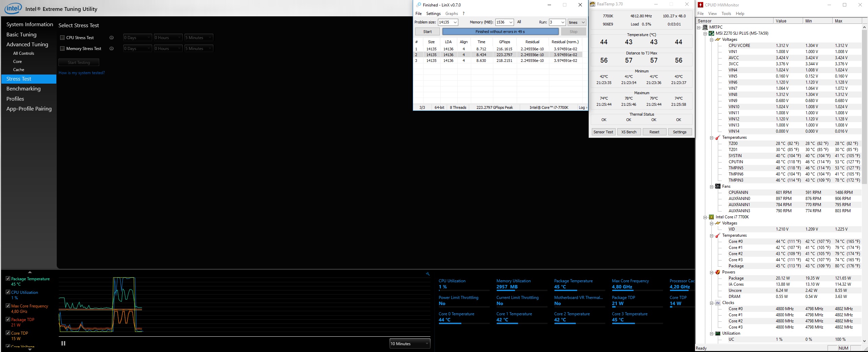This screenshot has height=352, width=868.
Task: Click the Intel Core i7 7700K chip icon
Action: point(711,217)
